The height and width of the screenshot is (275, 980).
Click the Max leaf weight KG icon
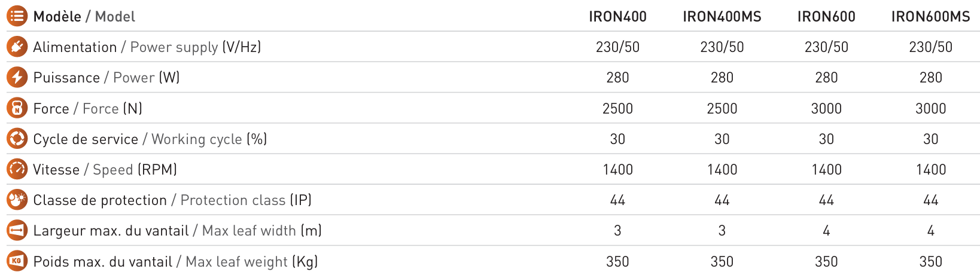click(17, 261)
